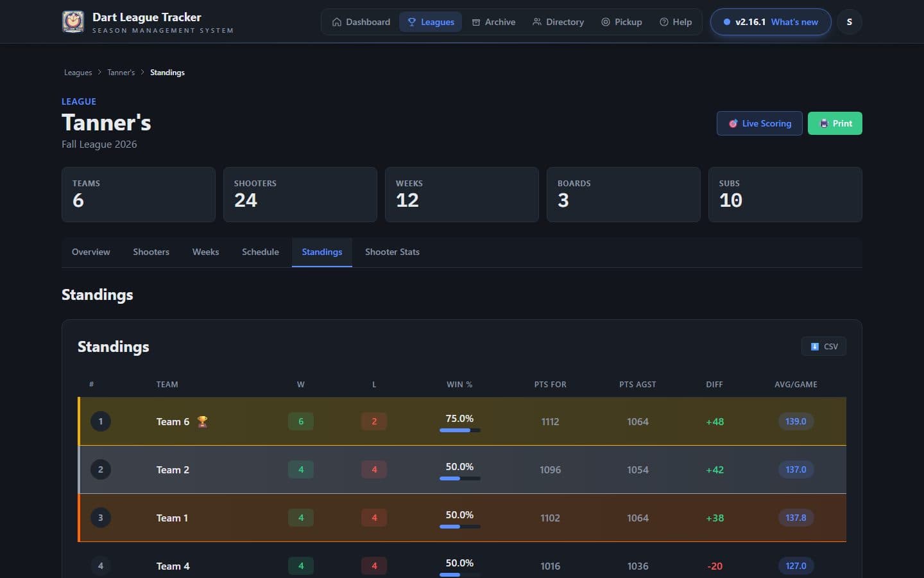Screen dimensions: 924x578
Task: Click the Teams 6 stat card
Action: pyautogui.click(x=139, y=195)
